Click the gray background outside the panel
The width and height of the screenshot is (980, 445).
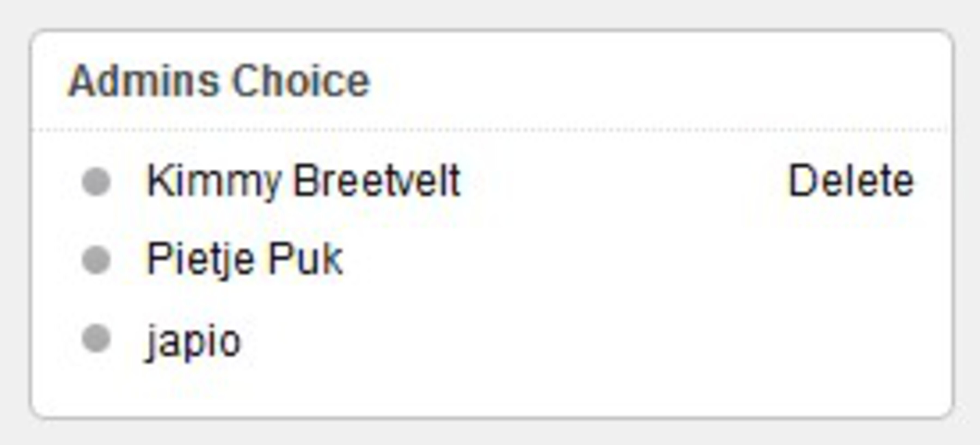491,433
